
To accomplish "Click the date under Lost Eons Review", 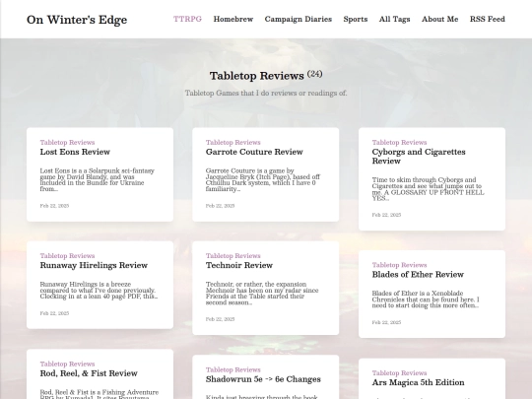I will (54, 206).
